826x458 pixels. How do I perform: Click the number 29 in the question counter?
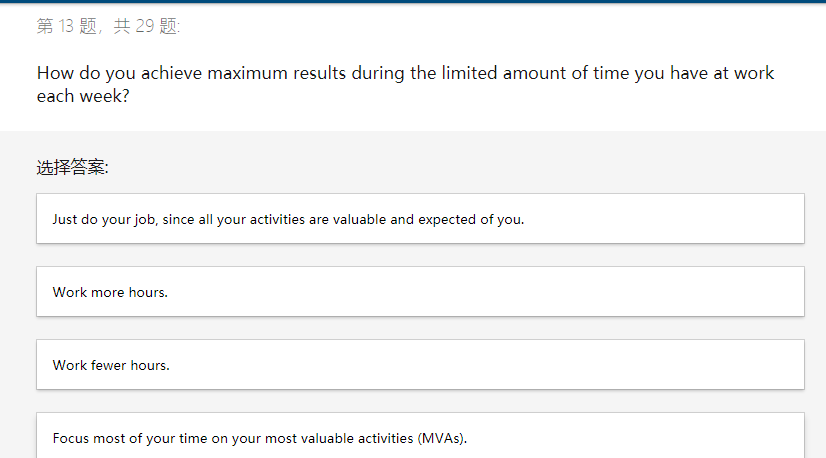(144, 27)
